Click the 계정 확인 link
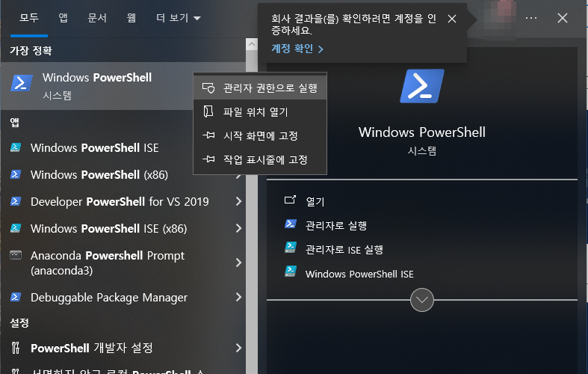Screen dimensions: 588x374 (297, 49)
